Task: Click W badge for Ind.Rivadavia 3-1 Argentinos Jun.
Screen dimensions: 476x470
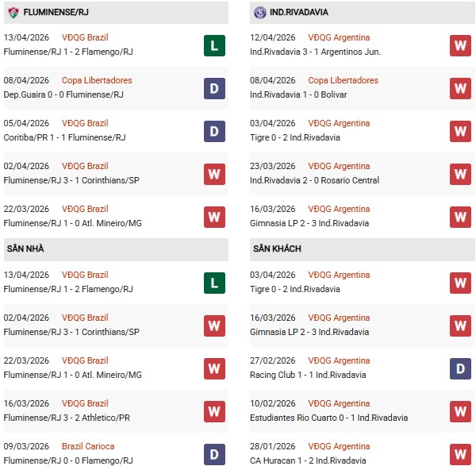Action: pos(460,45)
